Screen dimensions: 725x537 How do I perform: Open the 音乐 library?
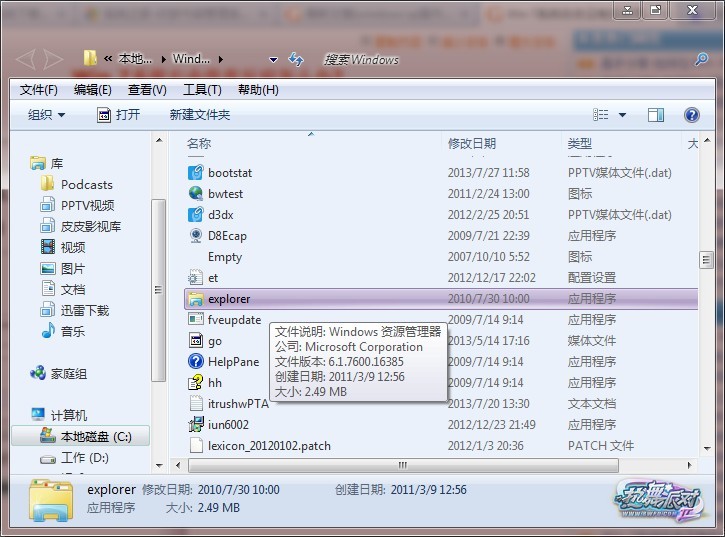[x=63, y=331]
